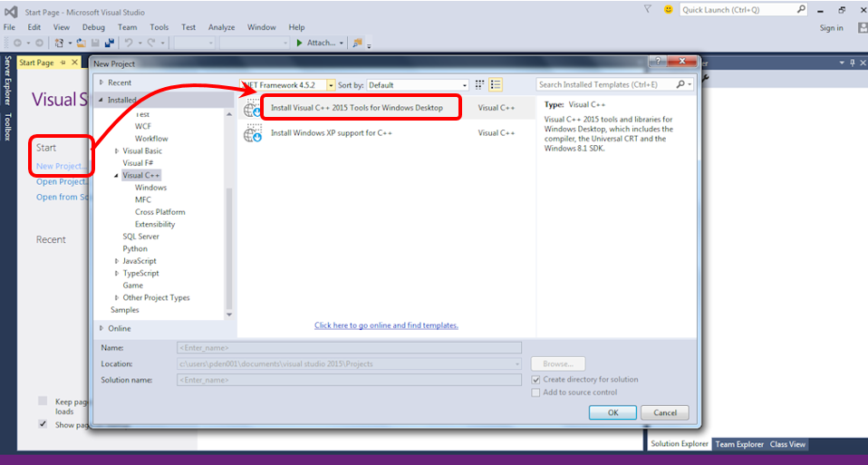Select the Python tree item
Screen dimensions: 868x465
[x=135, y=248]
